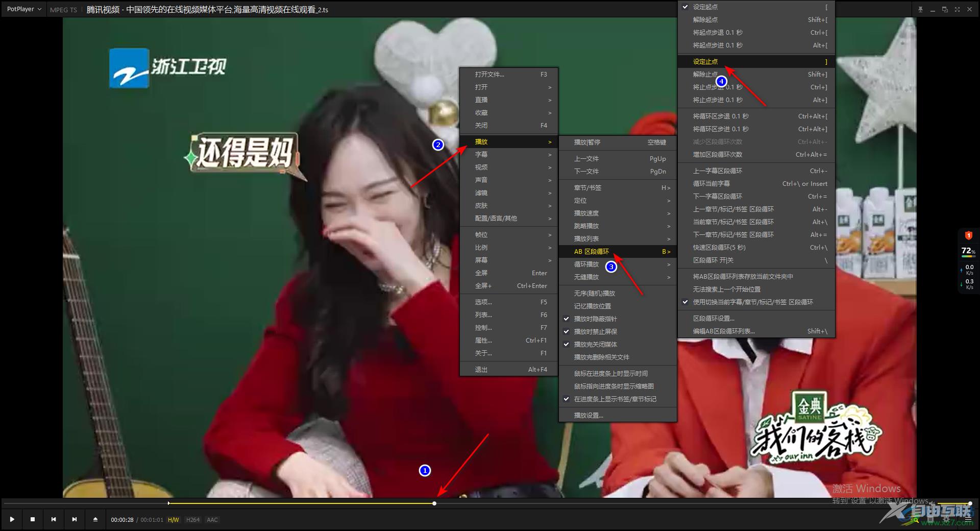Select 将起点步退 0.1 秒
The image size is (980, 531).
click(x=756, y=32)
